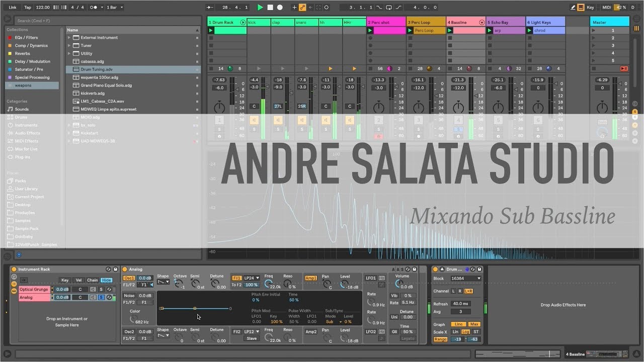
Task: Toggle the Key map mode button
Action: tap(591, 8)
